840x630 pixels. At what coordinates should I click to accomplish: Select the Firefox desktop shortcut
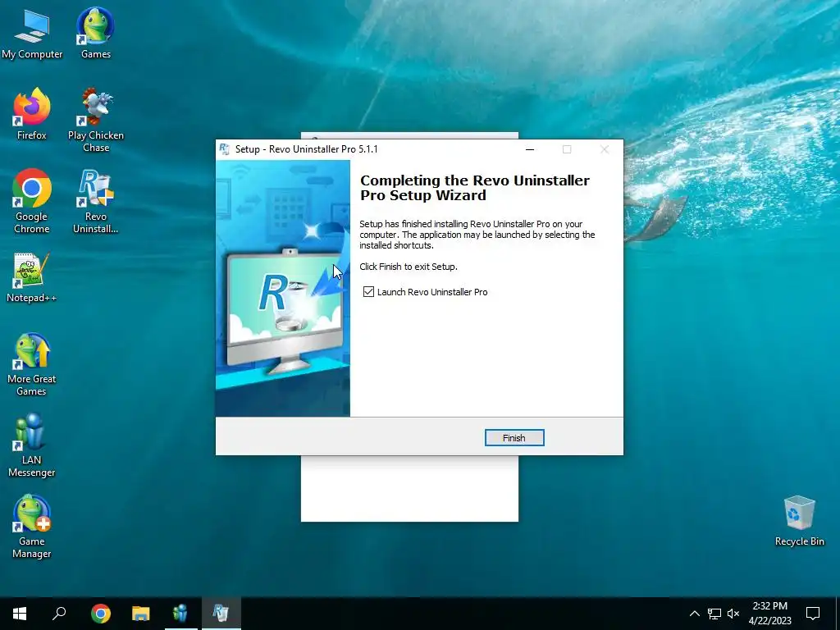coord(32,114)
